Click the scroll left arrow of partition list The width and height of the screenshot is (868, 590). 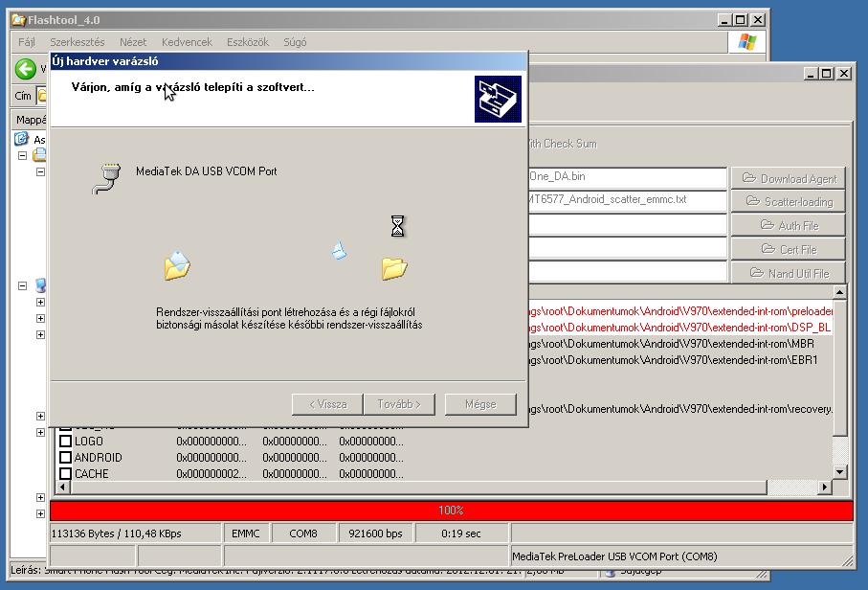pos(62,487)
